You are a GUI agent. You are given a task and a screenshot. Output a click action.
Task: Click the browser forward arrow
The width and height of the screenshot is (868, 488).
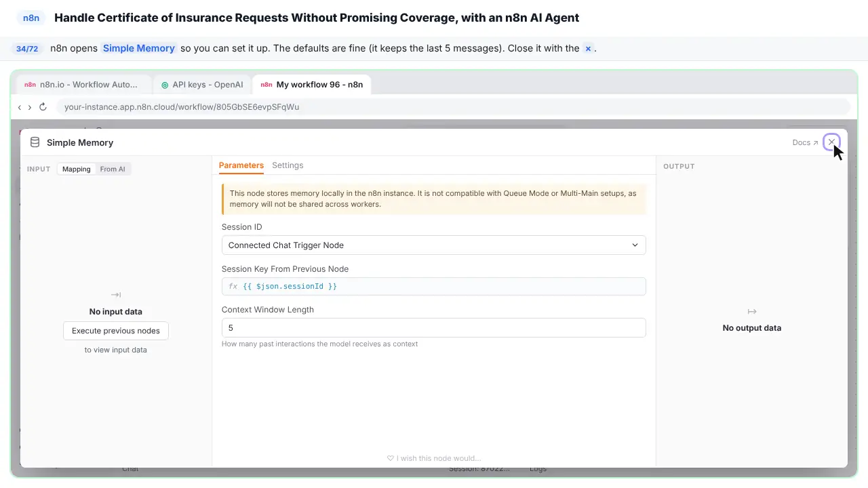pyautogui.click(x=30, y=107)
